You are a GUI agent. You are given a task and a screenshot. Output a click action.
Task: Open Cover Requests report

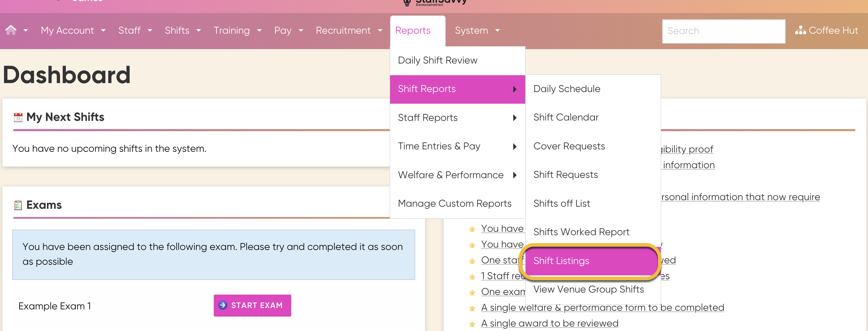pos(593,146)
